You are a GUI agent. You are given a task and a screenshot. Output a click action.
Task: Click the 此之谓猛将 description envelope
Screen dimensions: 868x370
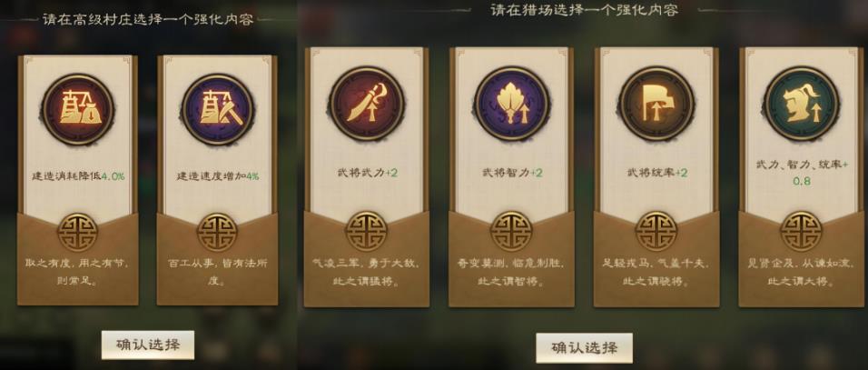tap(367, 259)
